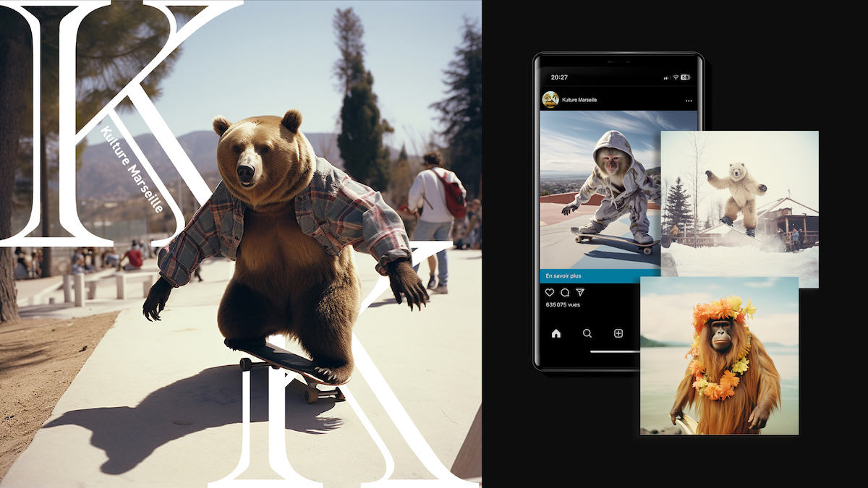Click the 20:27 clock on phone
Image resolution: width=868 pixels, height=488 pixels.
559,77
